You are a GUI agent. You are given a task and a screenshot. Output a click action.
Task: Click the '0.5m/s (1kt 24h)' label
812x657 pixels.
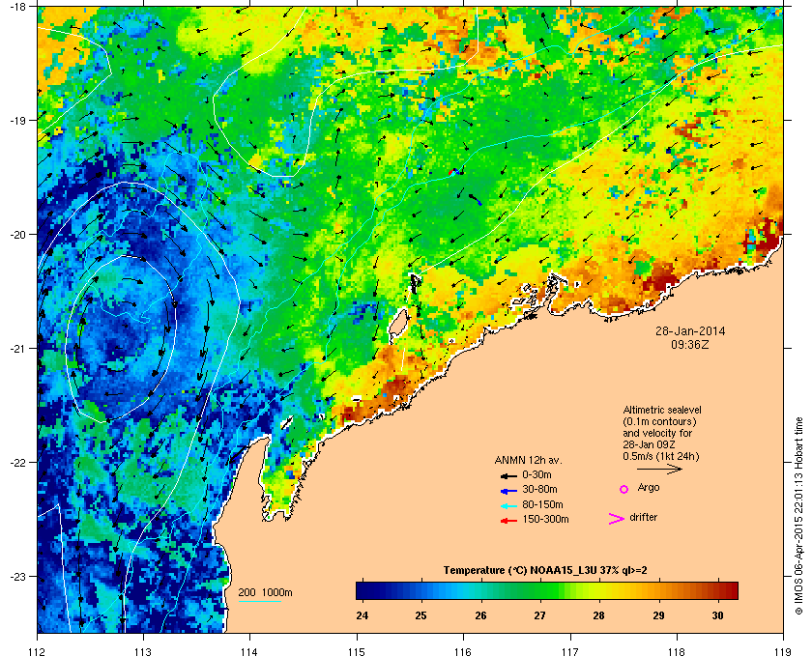[x=661, y=457]
